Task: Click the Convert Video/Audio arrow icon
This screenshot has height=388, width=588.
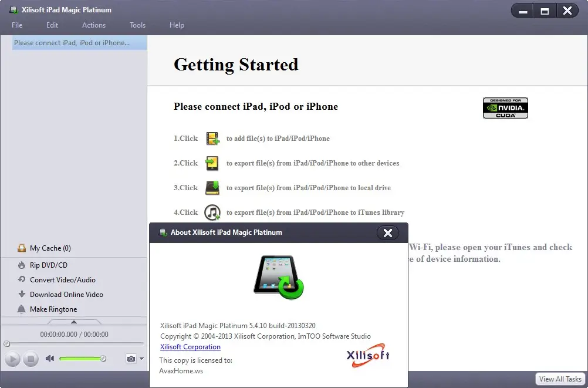Action: point(22,279)
